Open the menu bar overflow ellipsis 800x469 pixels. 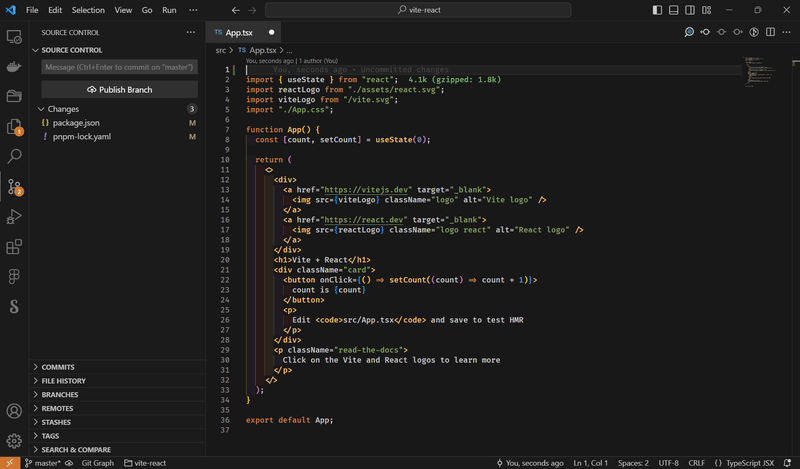click(x=193, y=10)
